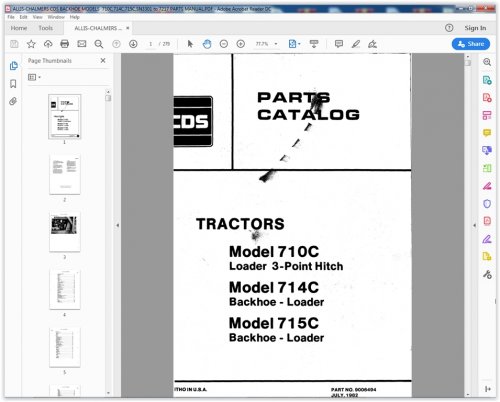
Task: Zoom in using the plus circle
Action: 241,44
